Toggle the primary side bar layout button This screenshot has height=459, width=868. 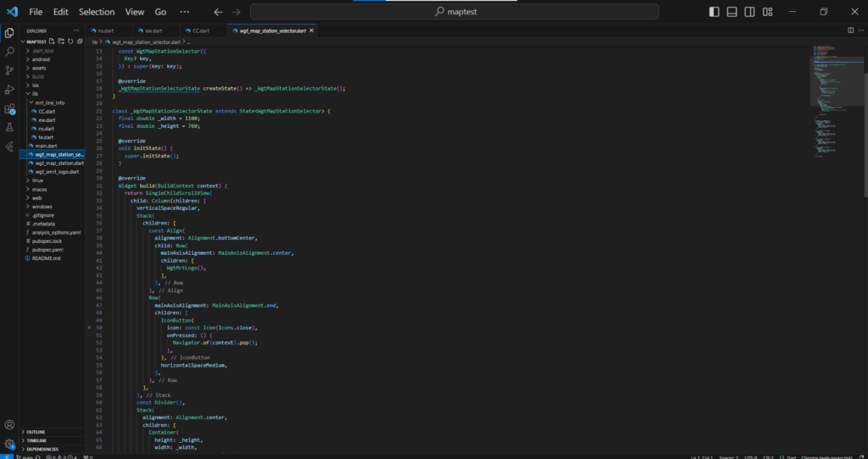point(715,12)
